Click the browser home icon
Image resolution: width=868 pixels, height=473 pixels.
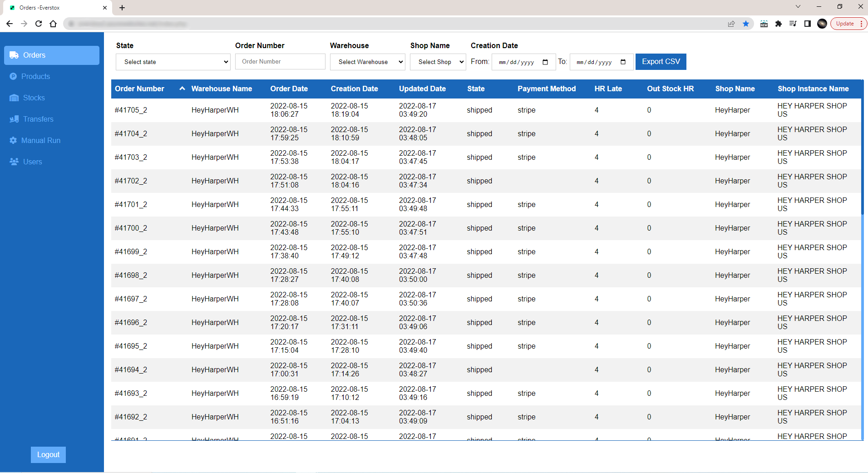tap(53, 24)
